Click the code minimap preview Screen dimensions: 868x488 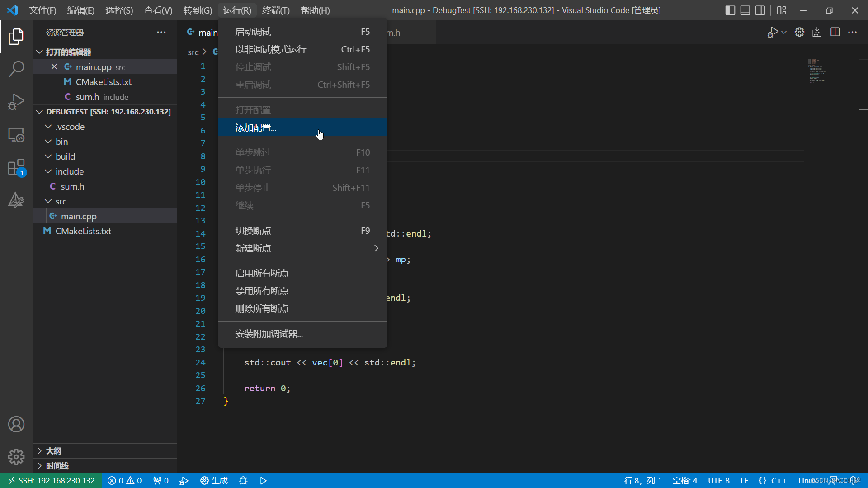tap(816, 71)
